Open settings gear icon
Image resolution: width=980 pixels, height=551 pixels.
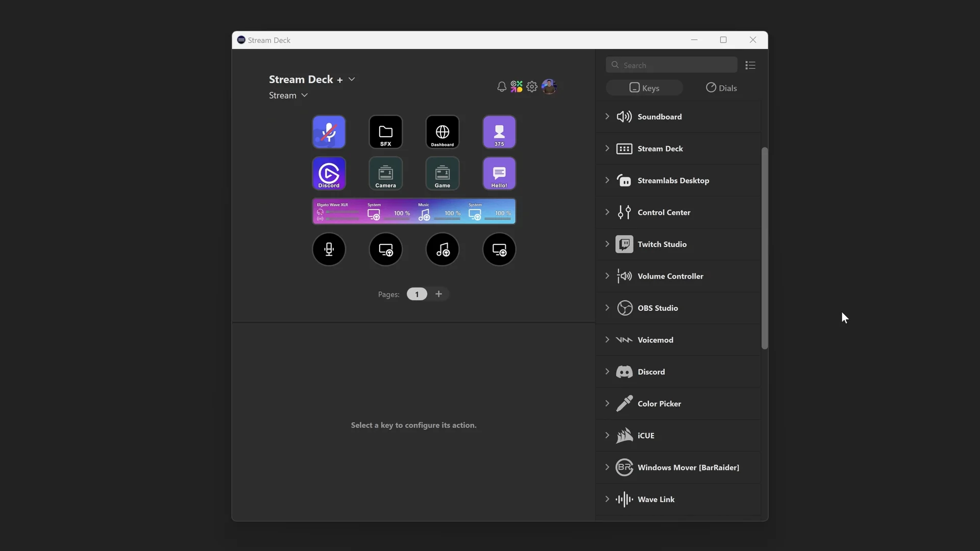[x=532, y=87]
